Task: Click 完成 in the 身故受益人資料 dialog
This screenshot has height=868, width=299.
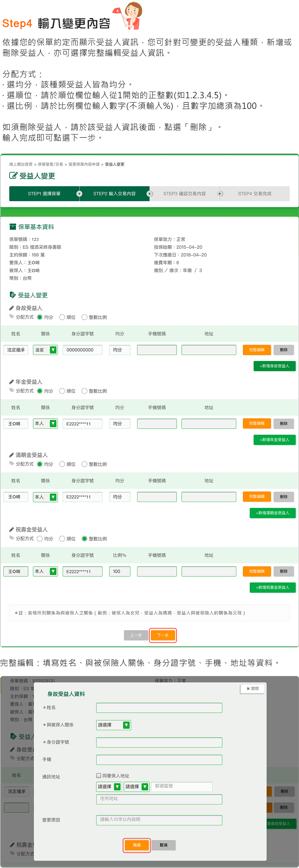Action: pyautogui.click(x=136, y=845)
